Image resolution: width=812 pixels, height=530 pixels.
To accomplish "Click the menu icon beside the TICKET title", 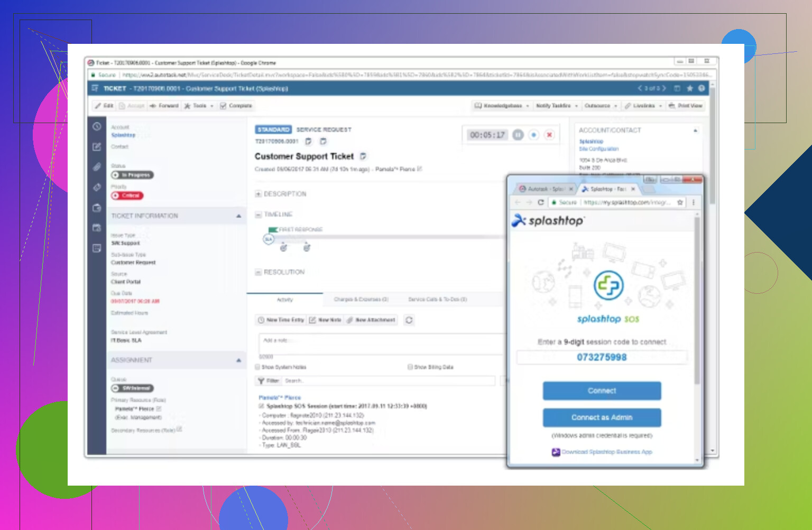I will coord(95,88).
